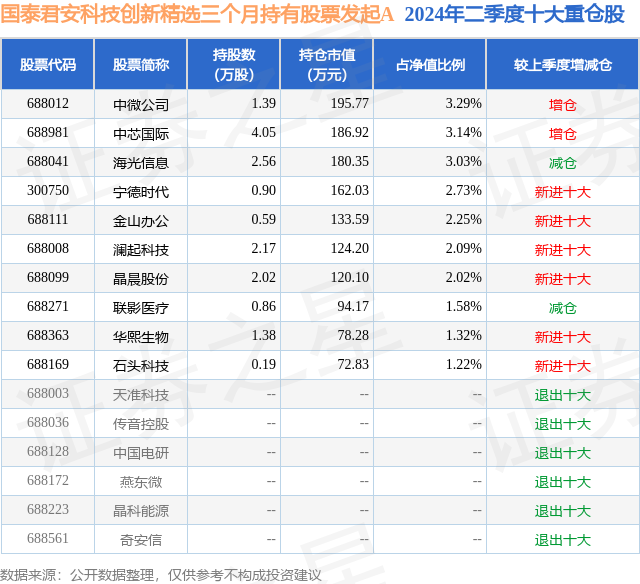The width and height of the screenshot is (640, 584).
Task: Select stock code 688223
Action: tap(48, 509)
